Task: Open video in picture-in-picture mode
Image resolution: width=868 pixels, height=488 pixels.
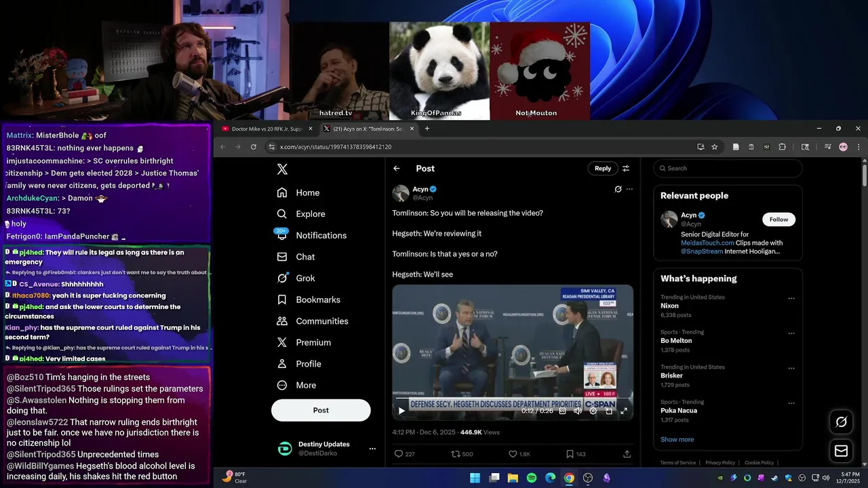Action: click(x=609, y=411)
